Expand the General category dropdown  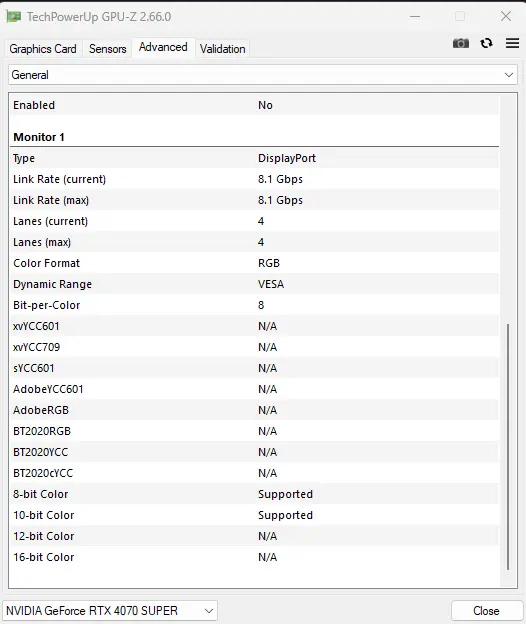pos(263,75)
